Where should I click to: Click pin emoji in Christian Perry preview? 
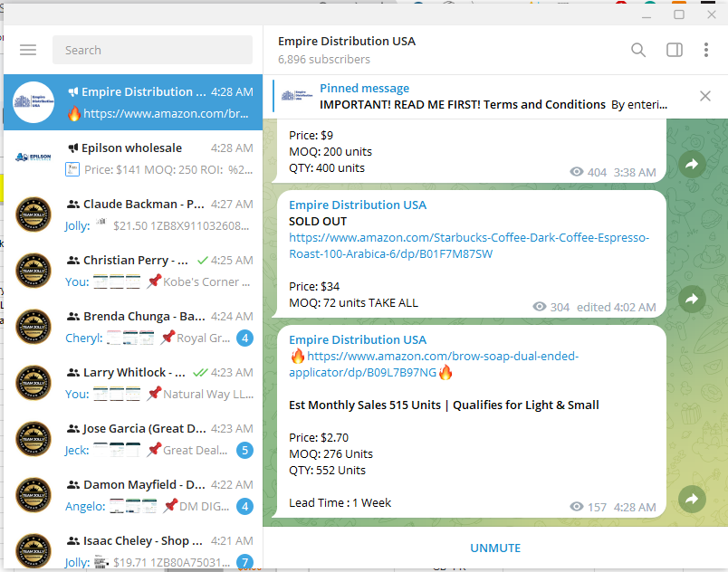[154, 281]
